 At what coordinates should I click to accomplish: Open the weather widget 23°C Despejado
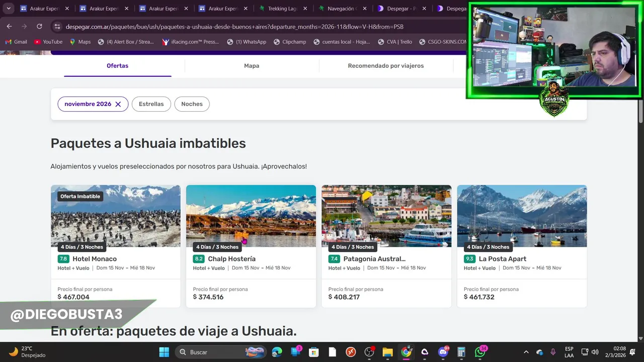pos(27,352)
